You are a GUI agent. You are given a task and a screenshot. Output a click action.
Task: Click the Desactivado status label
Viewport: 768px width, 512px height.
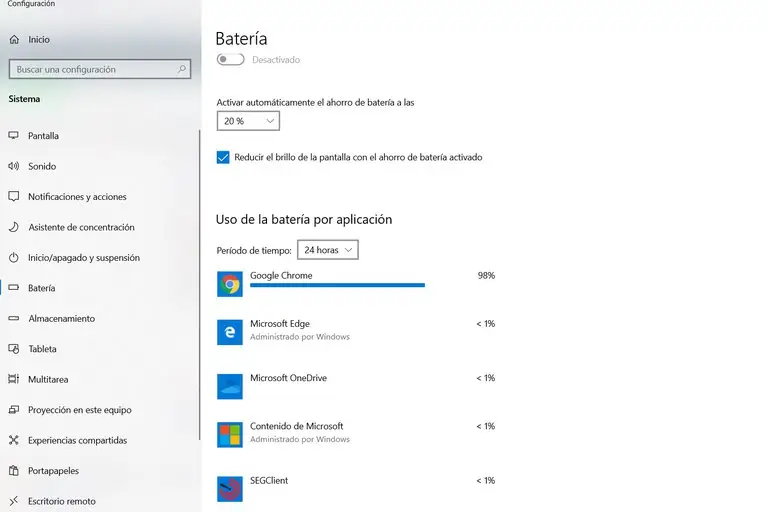click(276, 60)
